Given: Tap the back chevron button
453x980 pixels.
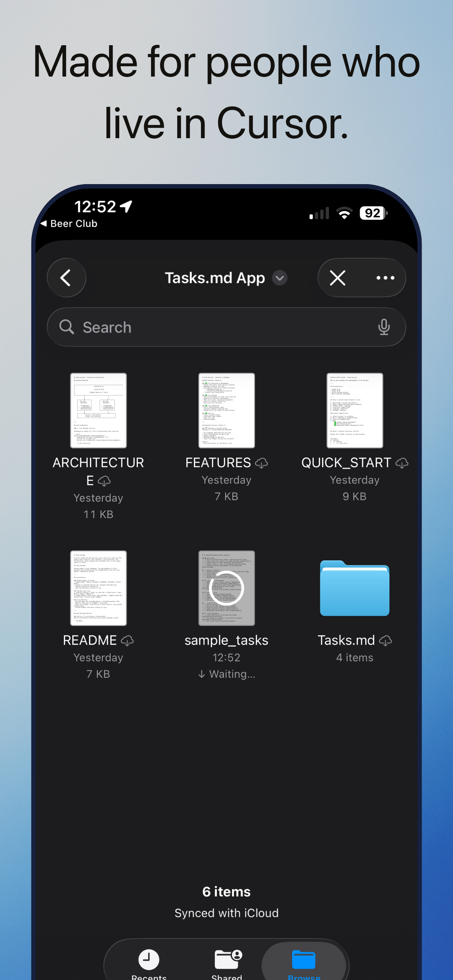Looking at the screenshot, I should tap(66, 278).
